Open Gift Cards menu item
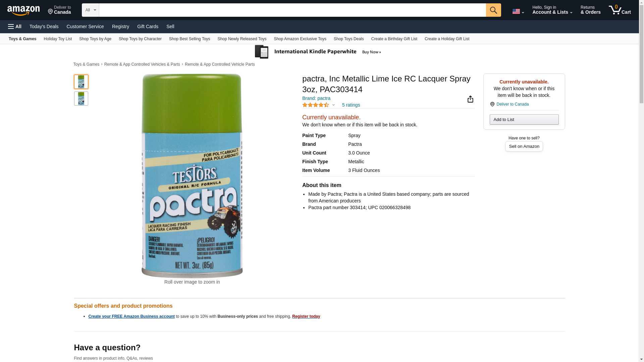This screenshot has height=362, width=644. (x=148, y=26)
